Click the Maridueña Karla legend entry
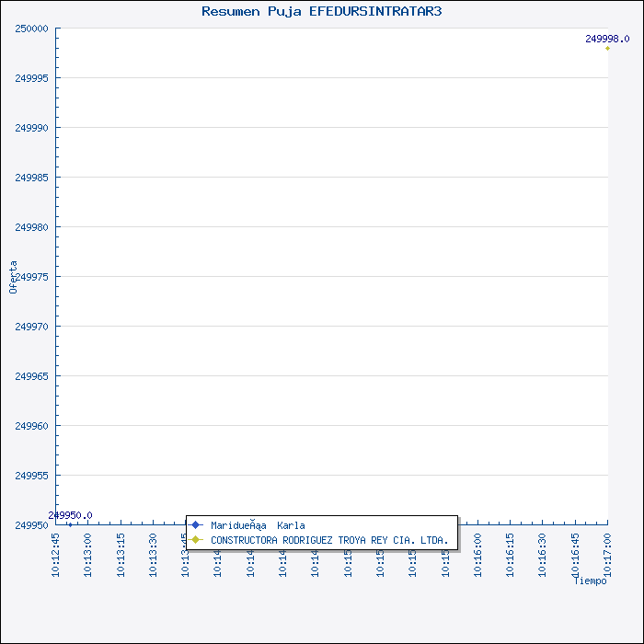Viewport: 644px width, 644px height. click(x=258, y=525)
